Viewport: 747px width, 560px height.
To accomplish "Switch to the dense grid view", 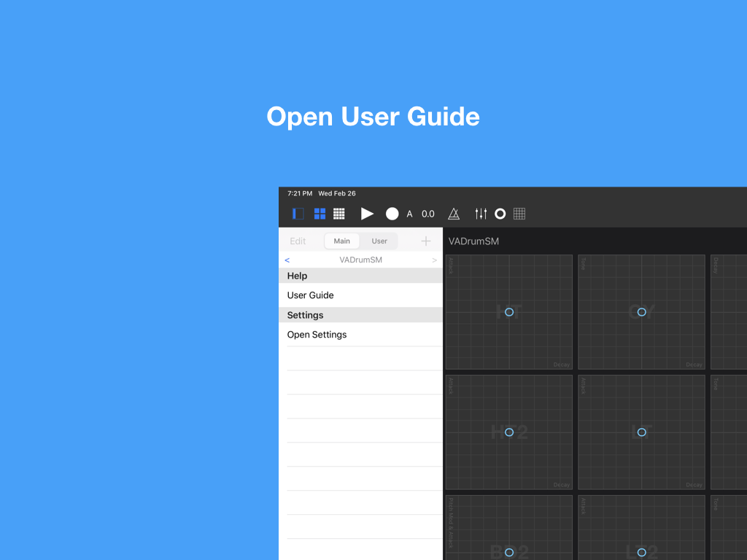I will click(339, 214).
